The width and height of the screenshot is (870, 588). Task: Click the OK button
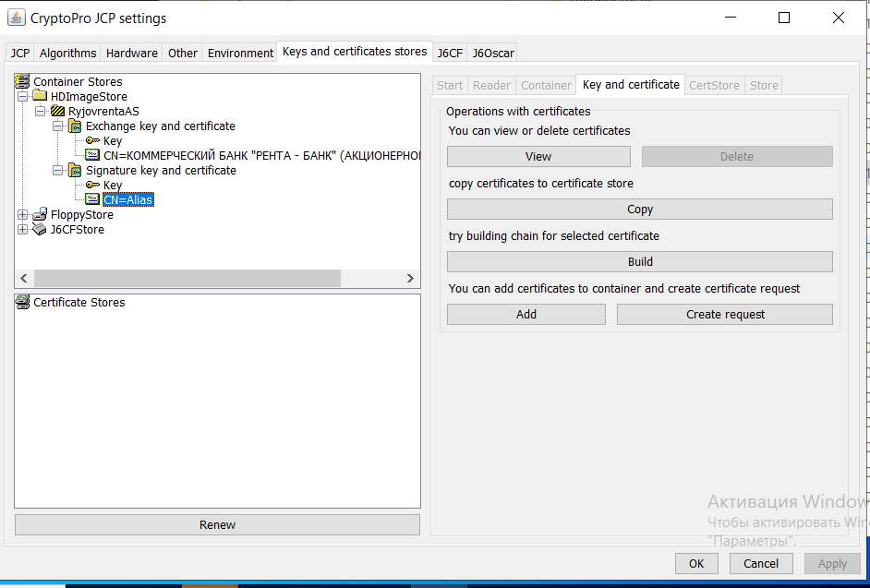[696, 564]
